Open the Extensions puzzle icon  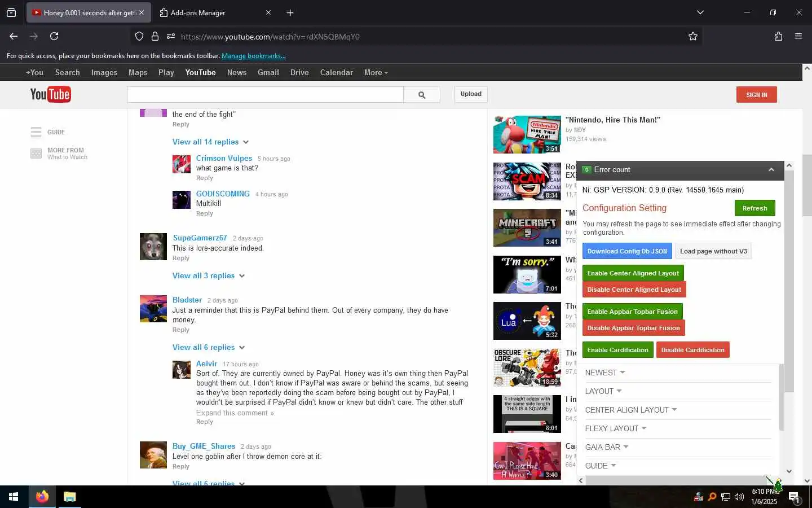tap(778, 36)
